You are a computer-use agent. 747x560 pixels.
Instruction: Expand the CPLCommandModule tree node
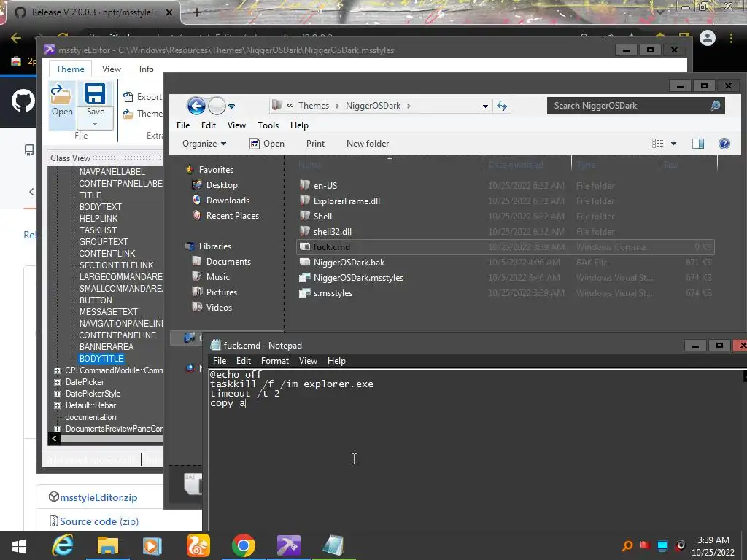[x=57, y=370]
